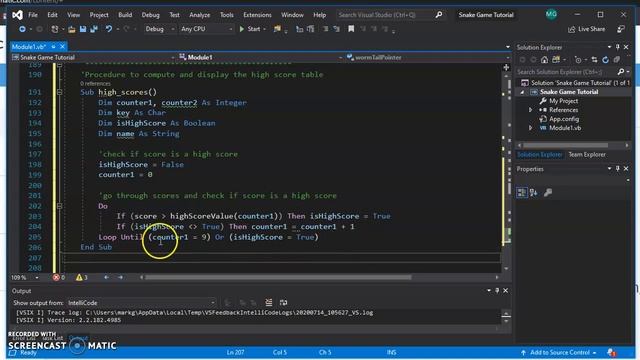
Task: Click the MG user account avatar
Action: (x=551, y=14)
